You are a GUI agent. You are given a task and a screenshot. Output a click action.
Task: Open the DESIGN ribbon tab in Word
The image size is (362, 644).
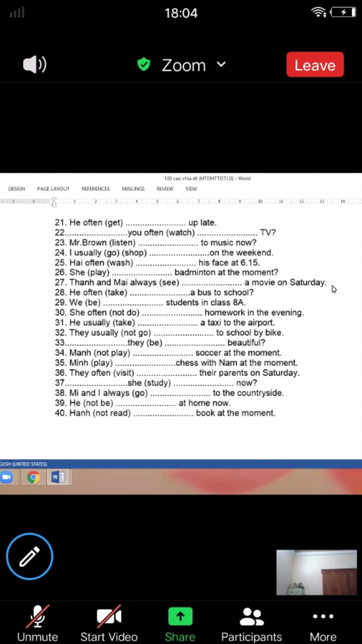coord(17,189)
